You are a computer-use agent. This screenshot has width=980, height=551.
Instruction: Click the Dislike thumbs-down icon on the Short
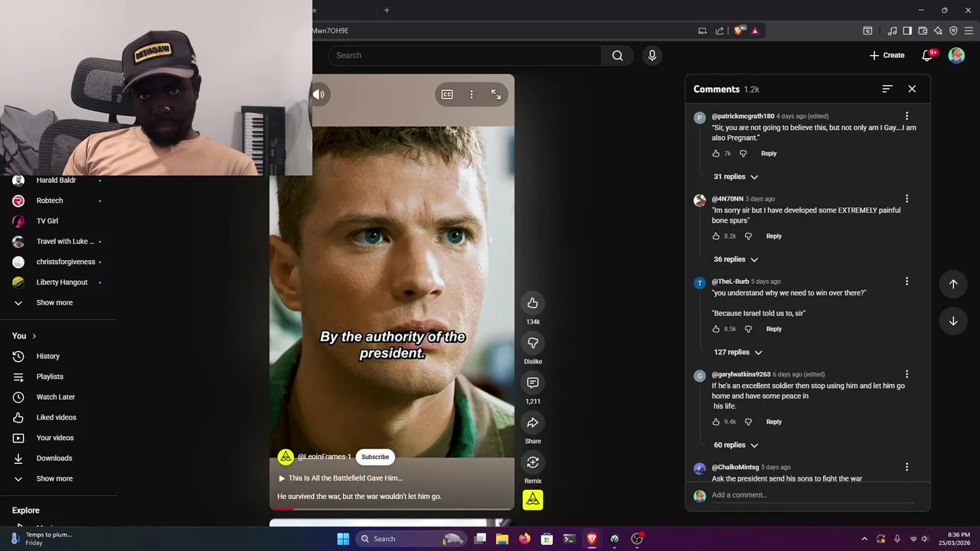coord(533,343)
